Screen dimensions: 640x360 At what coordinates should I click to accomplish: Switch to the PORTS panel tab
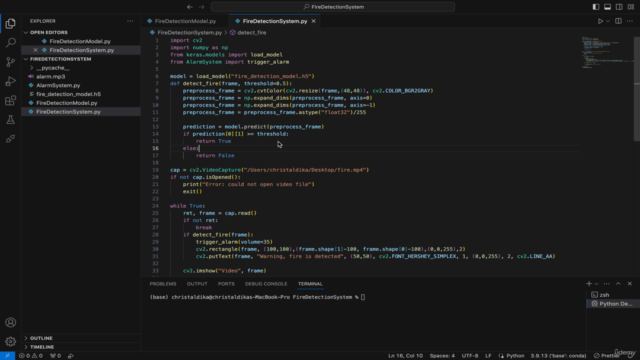click(226, 284)
